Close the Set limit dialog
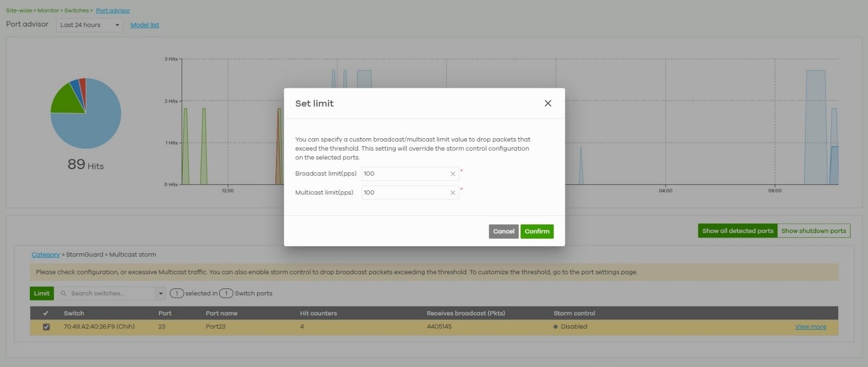Viewport: 868px width, 367px height. tap(548, 103)
